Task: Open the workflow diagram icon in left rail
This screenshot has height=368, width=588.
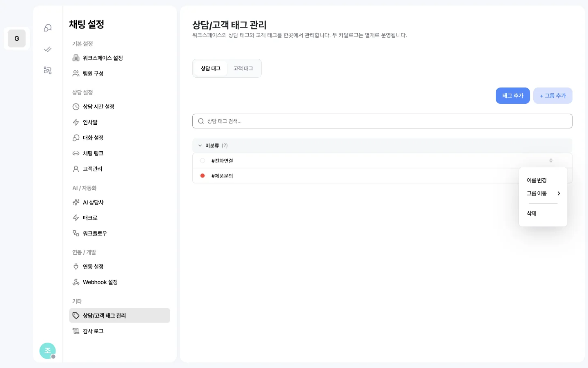Action: point(48,70)
